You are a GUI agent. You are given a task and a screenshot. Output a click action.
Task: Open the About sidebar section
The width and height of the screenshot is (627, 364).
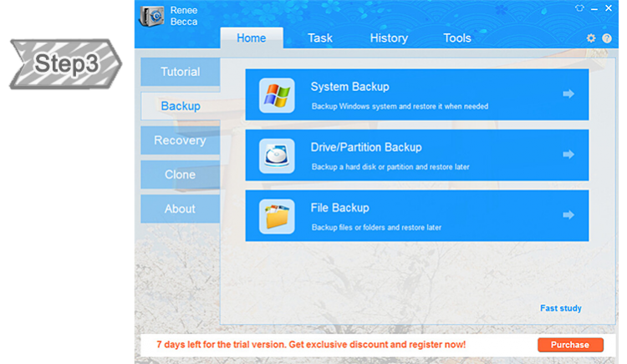[180, 209]
